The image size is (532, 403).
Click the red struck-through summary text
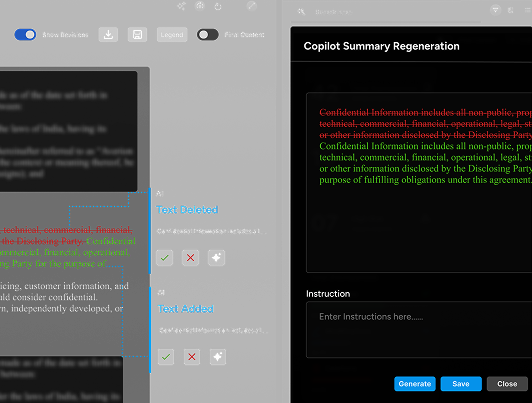coord(425,124)
